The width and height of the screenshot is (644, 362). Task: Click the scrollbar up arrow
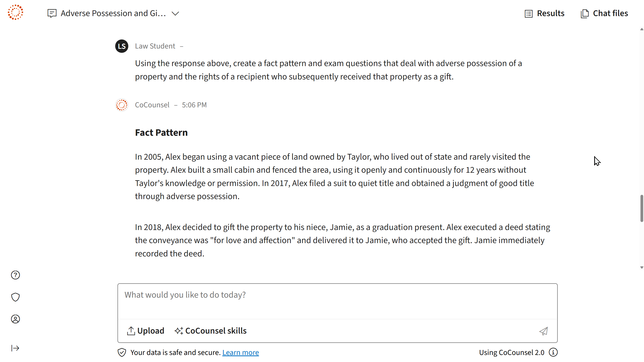point(642,29)
